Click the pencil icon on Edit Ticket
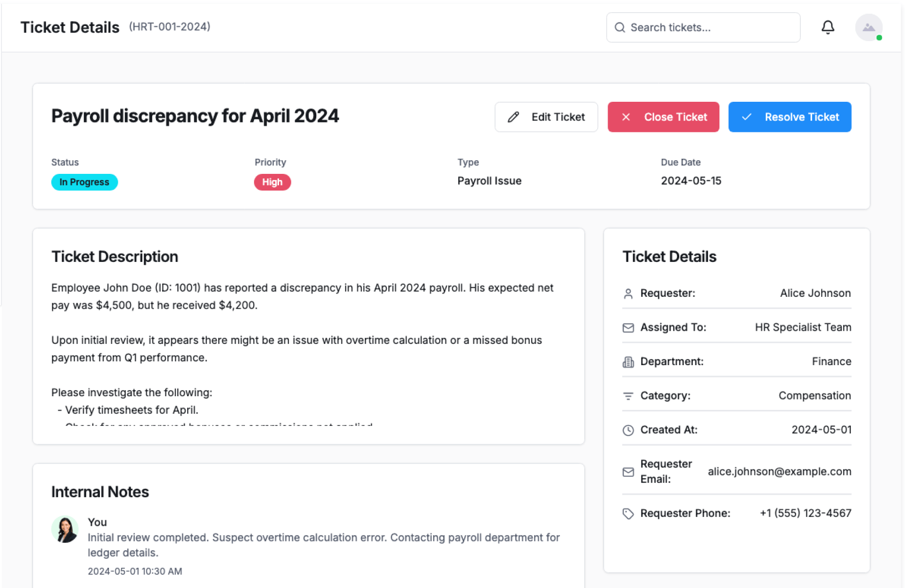 513,117
